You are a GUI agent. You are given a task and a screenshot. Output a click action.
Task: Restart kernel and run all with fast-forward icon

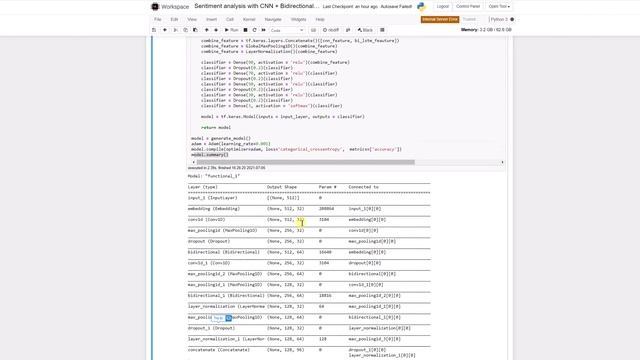click(x=263, y=30)
